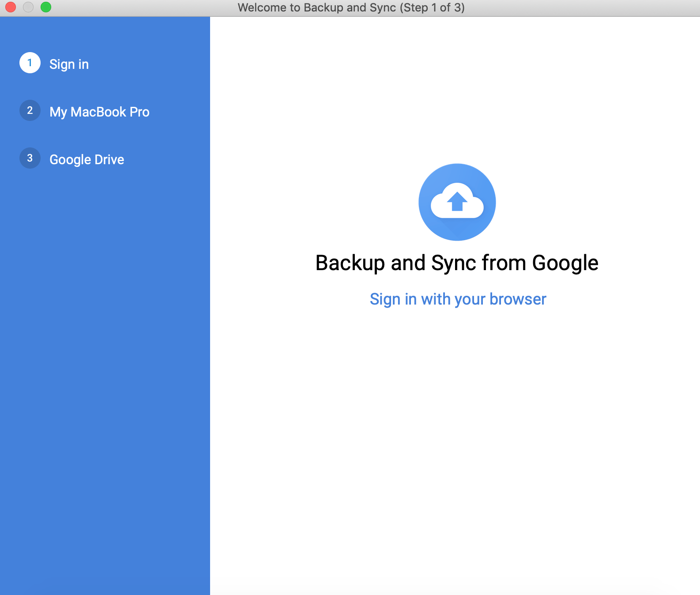Select the step 3 circle icon
Screen dimensions: 700x595
[30, 158]
